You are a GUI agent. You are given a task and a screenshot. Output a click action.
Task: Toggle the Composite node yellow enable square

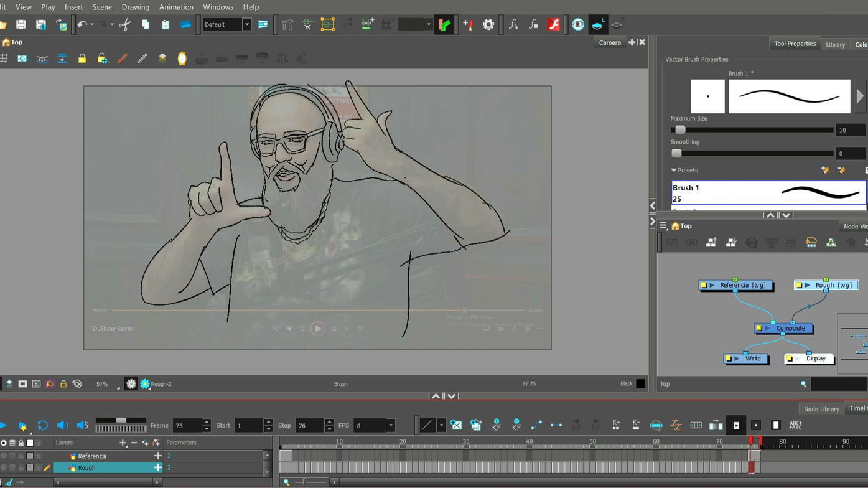click(758, 328)
